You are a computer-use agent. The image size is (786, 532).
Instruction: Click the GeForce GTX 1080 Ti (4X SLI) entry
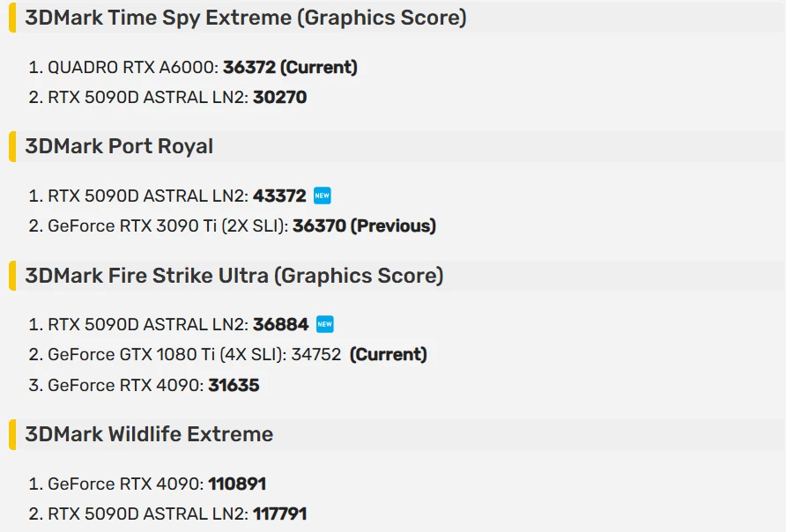227,355
